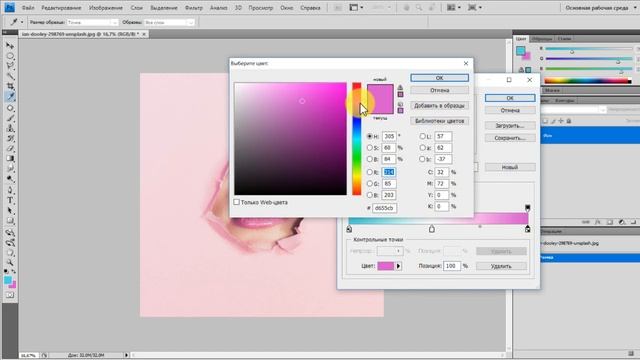Select the H hue radio button
This screenshot has height=360, width=640.
point(369,136)
